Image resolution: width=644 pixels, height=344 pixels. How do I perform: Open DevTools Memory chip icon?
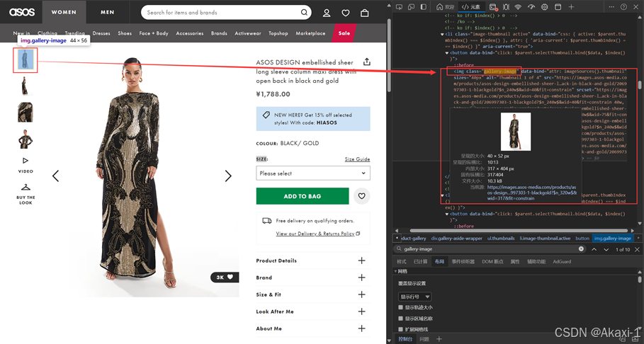point(545,7)
